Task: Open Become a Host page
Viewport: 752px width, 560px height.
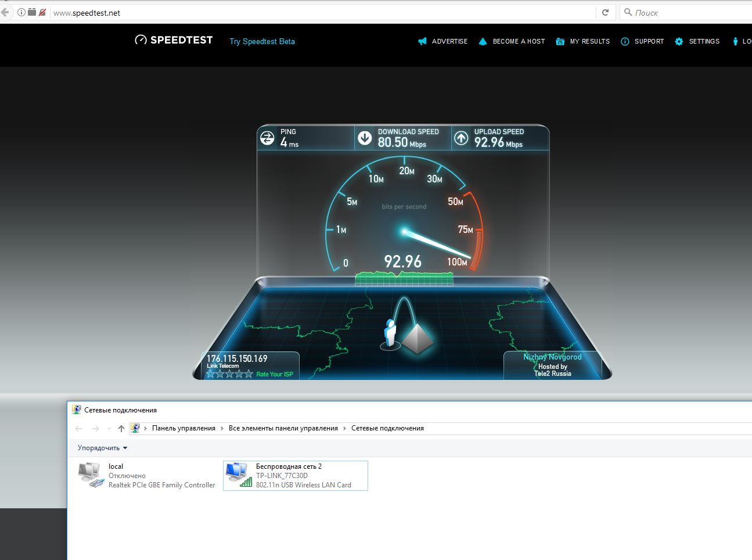Action: [x=519, y=41]
